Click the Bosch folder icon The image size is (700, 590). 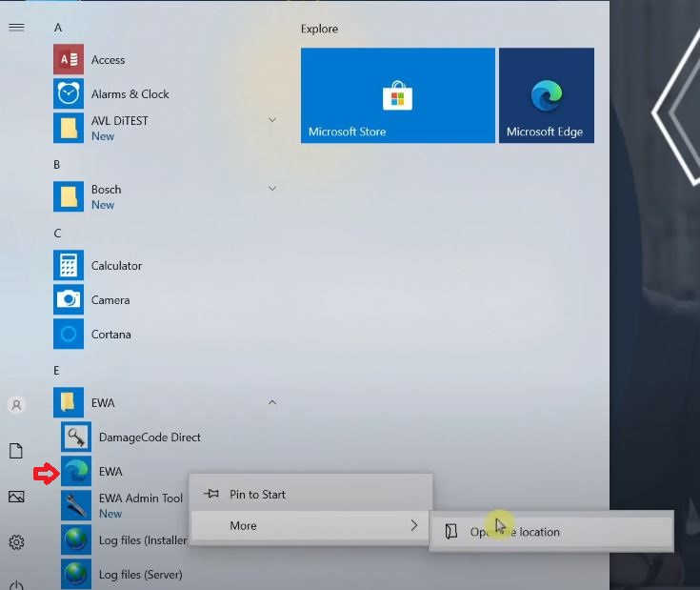pos(69,196)
